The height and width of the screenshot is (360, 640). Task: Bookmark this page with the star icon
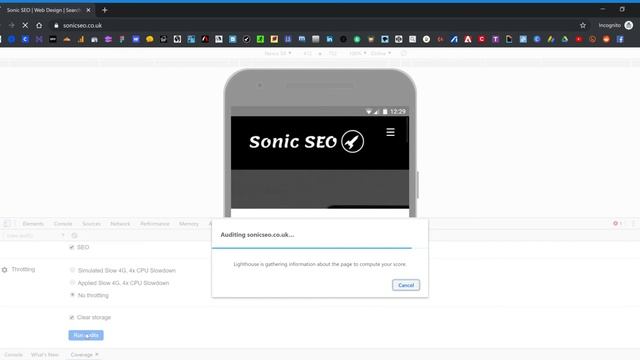pos(583,25)
